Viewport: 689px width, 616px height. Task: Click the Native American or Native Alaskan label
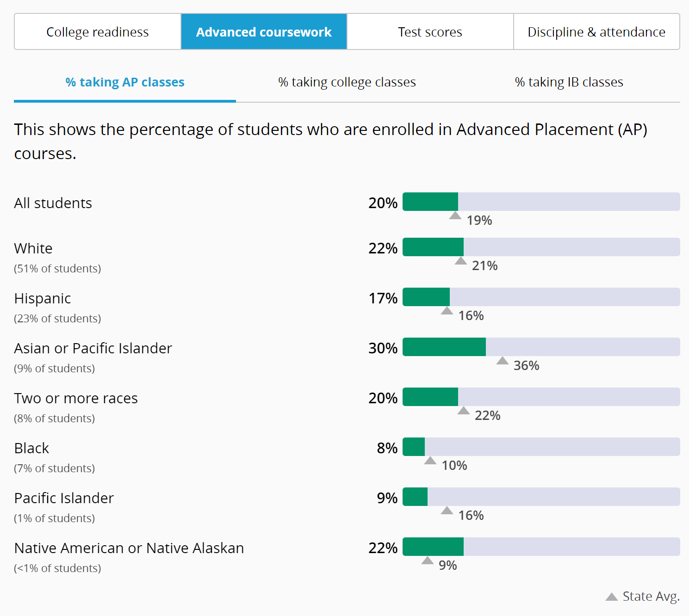pos(129,548)
